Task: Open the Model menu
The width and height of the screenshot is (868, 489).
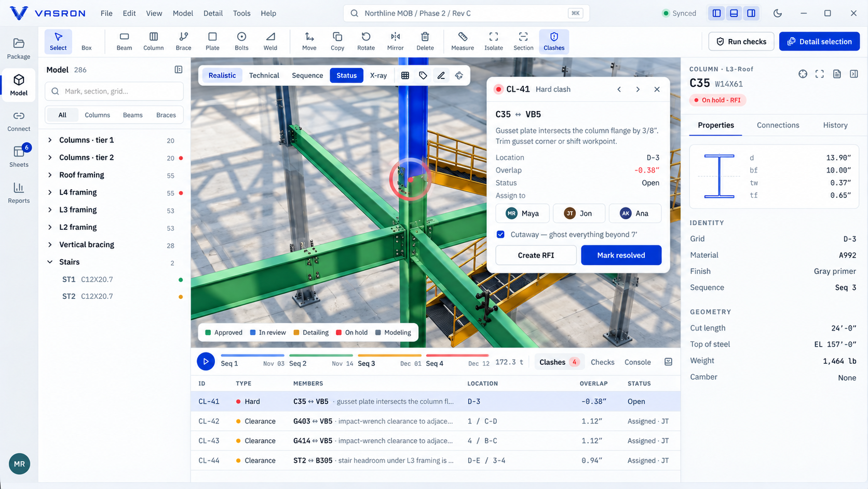Action: pyautogui.click(x=183, y=13)
